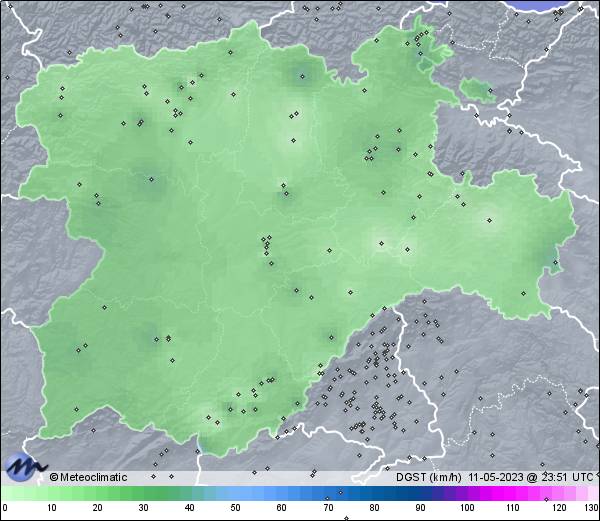
Task: Click the scale label 70
Action: coord(328,508)
